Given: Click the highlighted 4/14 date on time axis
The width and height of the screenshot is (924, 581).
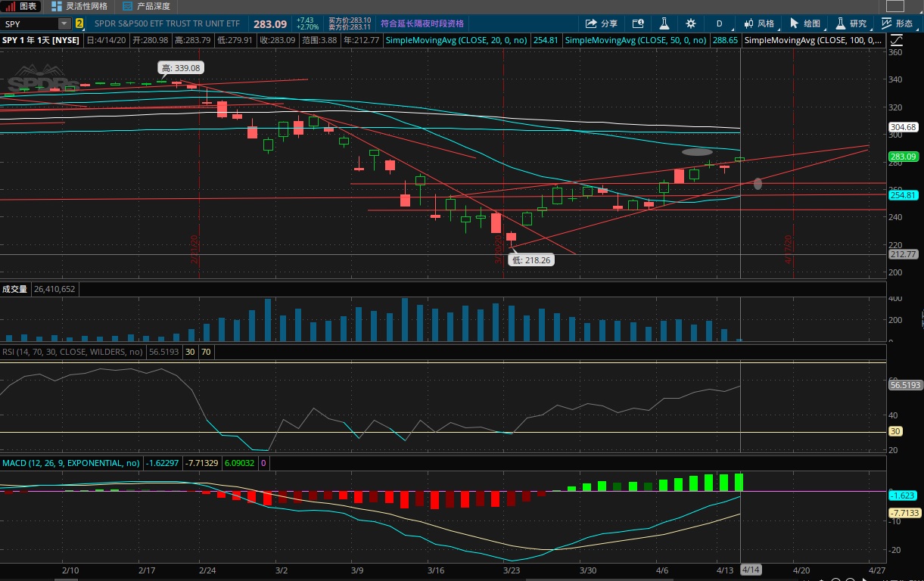Looking at the screenshot, I should point(750,570).
